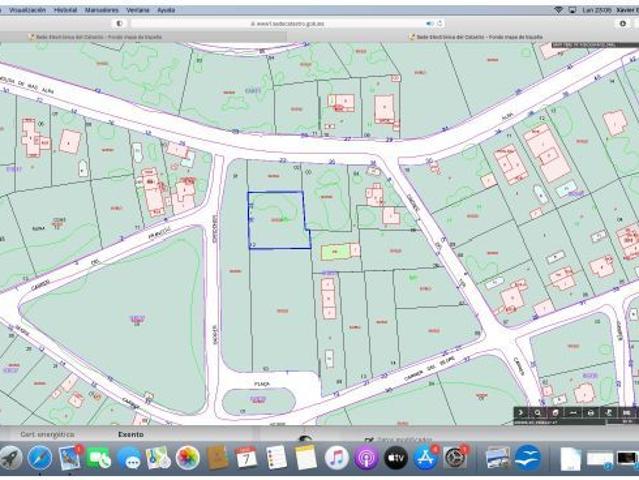
Task: Click the Wi-Fi status icon in the menu bar
Action: (558, 9)
